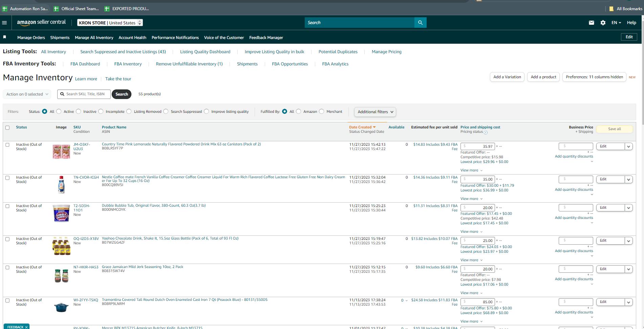Select the Search Suppressed status radio
The height and width of the screenshot is (329, 644).
[166, 111]
